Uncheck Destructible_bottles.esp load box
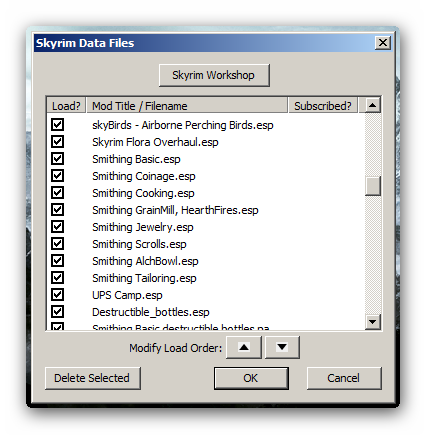 tap(57, 312)
